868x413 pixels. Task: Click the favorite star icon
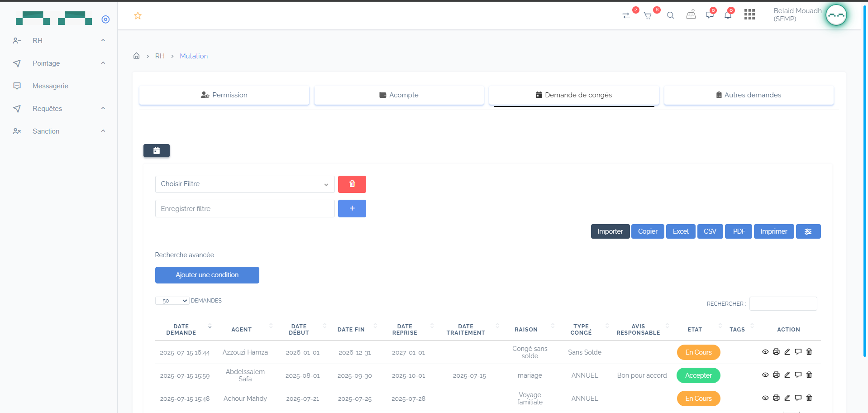click(x=138, y=16)
